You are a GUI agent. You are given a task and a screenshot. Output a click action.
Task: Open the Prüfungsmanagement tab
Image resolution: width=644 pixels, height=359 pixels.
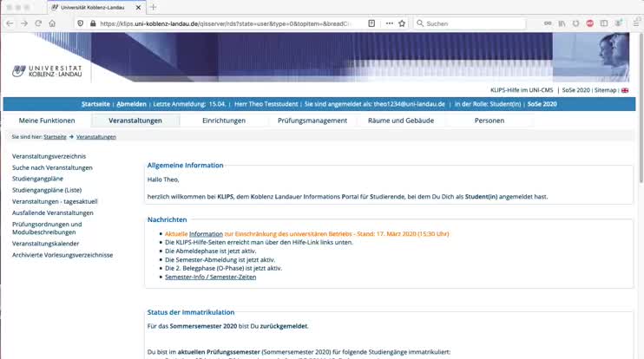point(312,121)
